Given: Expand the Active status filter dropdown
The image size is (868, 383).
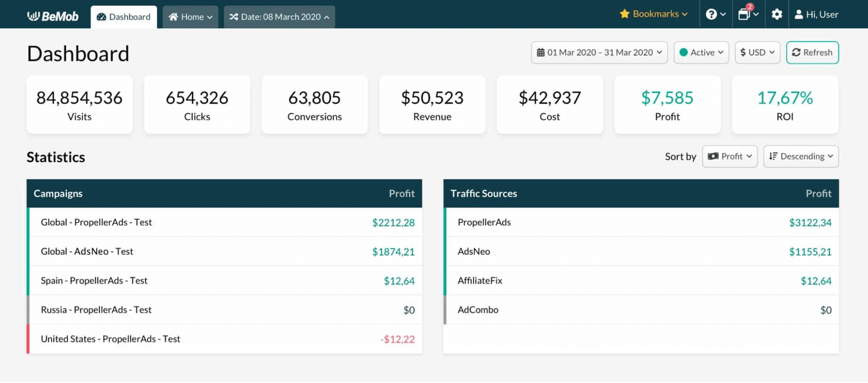Looking at the screenshot, I should tap(701, 53).
